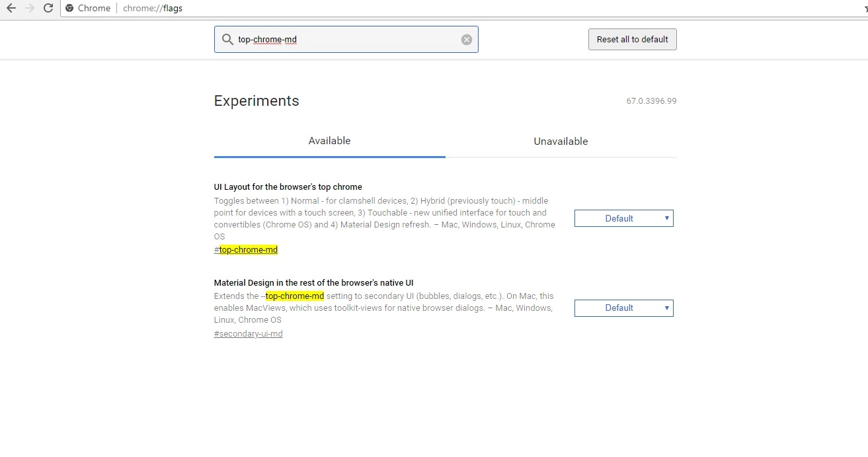Reset all to default

click(632, 39)
